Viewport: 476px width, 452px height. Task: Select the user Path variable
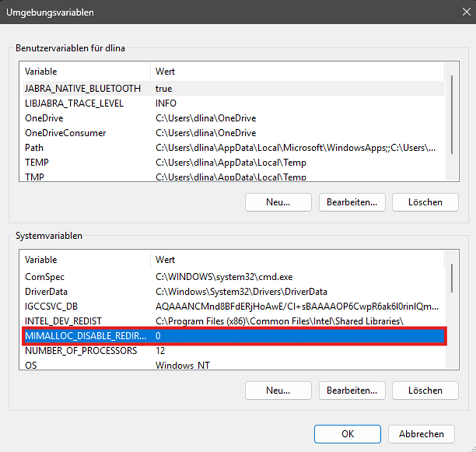[34, 148]
